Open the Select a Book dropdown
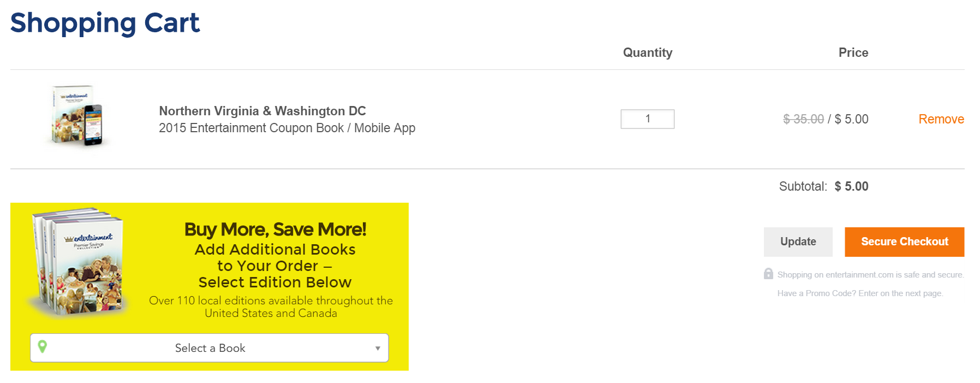Screen dimensions: 980x383 (x=210, y=348)
